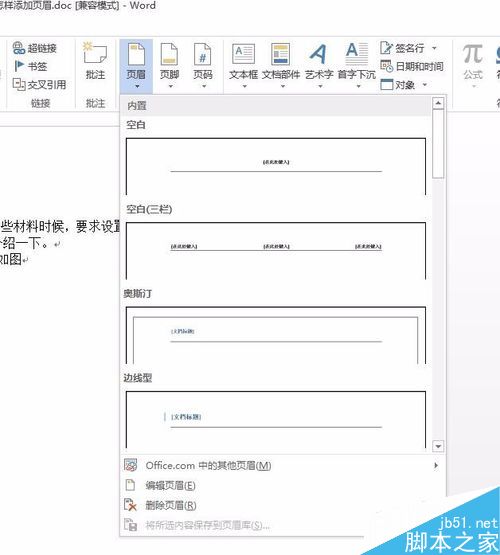Image resolution: width=500 pixels, height=555 pixels.
Task: Choose 编辑页眉(E) menu item
Action: pyautogui.click(x=282, y=485)
